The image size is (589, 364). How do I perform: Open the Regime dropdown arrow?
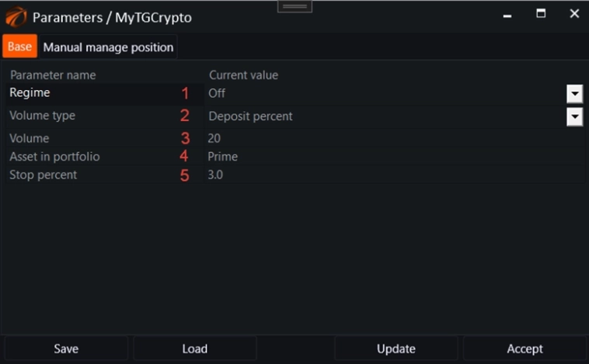[x=574, y=94]
